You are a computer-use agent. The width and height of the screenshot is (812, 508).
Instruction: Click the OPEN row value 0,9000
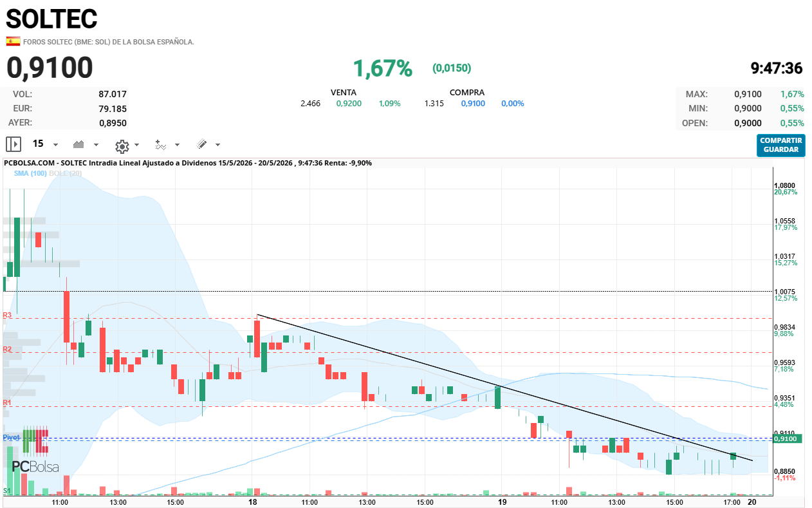pyautogui.click(x=748, y=123)
